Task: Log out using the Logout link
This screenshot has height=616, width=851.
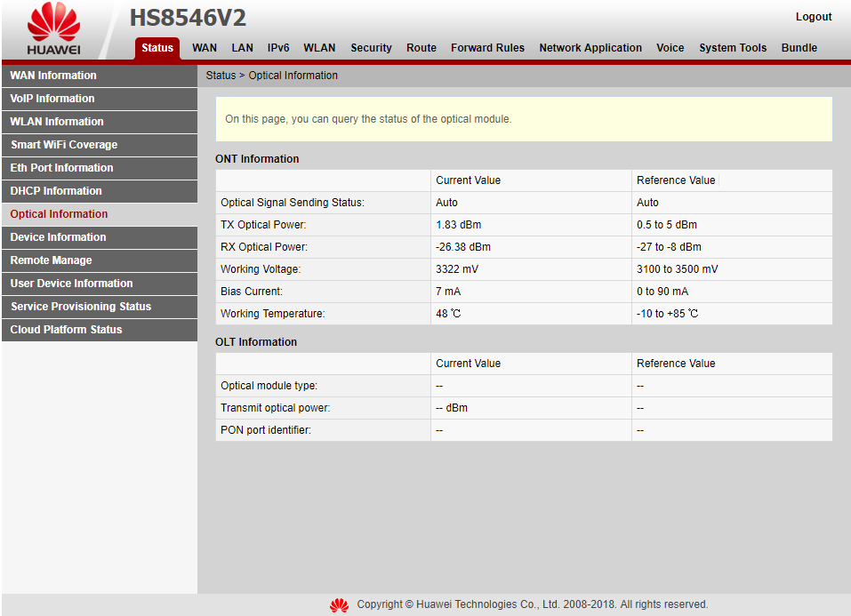Action: 813,17
